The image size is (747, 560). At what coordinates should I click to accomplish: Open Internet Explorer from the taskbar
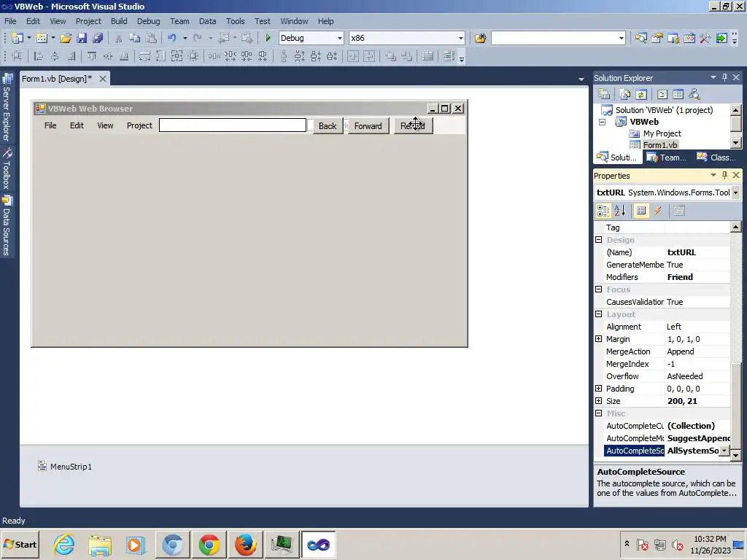coord(63,544)
